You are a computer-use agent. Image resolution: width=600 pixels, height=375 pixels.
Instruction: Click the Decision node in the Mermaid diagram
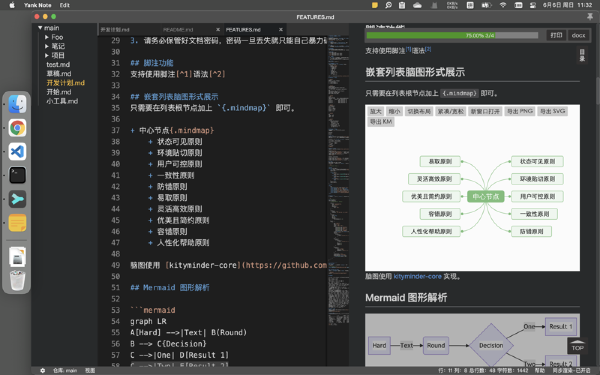(x=491, y=346)
